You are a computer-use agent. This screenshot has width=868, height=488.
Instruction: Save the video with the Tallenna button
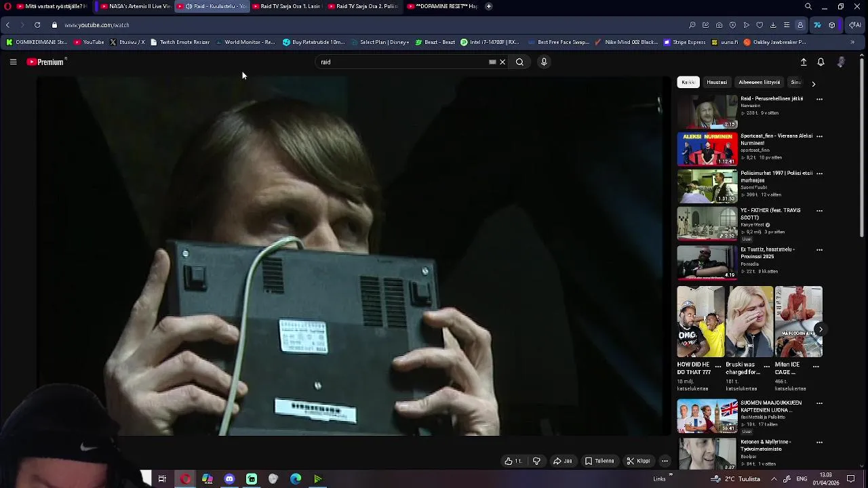pyautogui.click(x=599, y=461)
